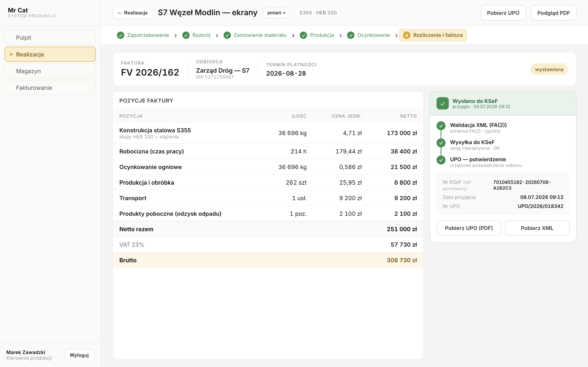
Task: Click the ILOŚĆ column header
Action: (x=299, y=116)
